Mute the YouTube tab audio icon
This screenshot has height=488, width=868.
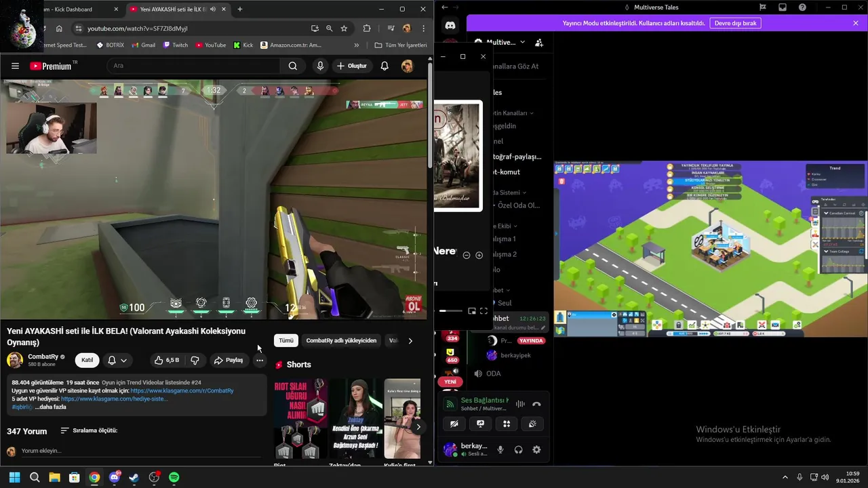213,9
